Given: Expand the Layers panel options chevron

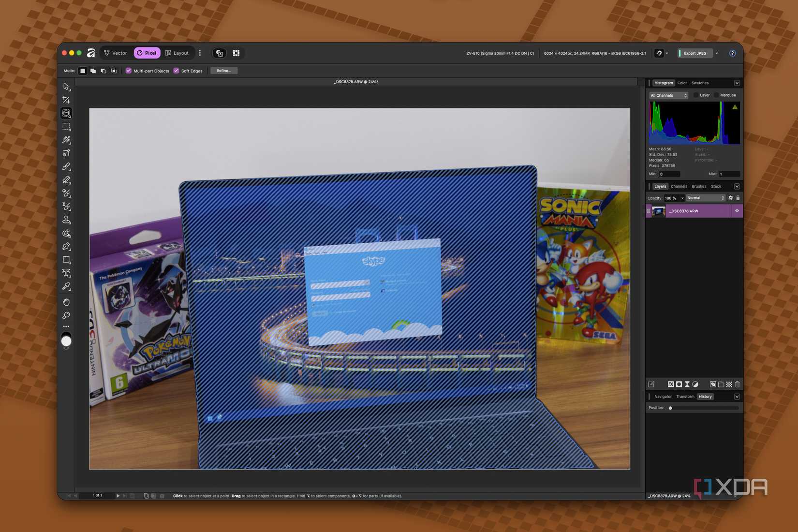Looking at the screenshot, I should coord(737,186).
